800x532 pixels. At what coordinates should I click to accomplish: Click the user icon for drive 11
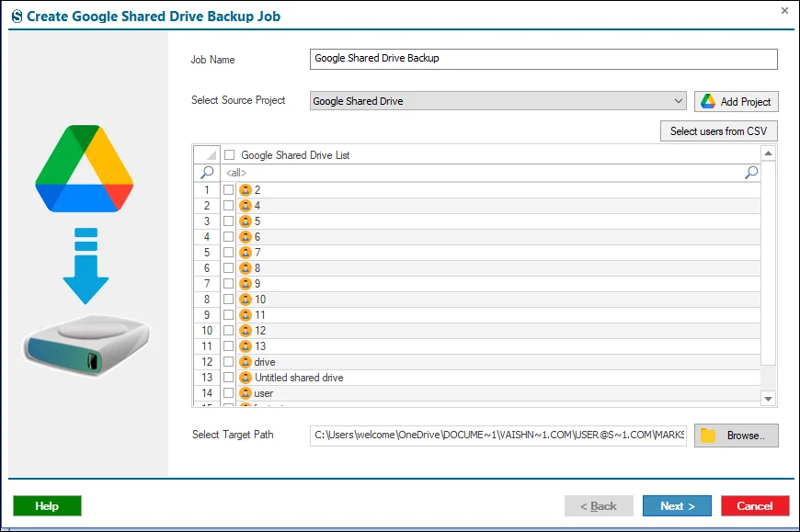(246, 315)
